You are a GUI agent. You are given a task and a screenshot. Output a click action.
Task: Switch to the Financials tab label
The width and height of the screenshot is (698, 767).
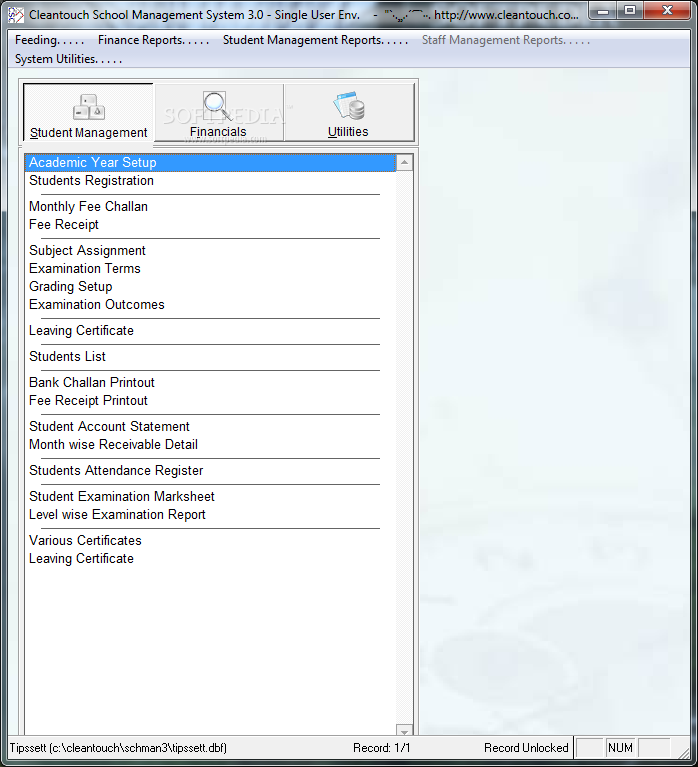click(218, 132)
